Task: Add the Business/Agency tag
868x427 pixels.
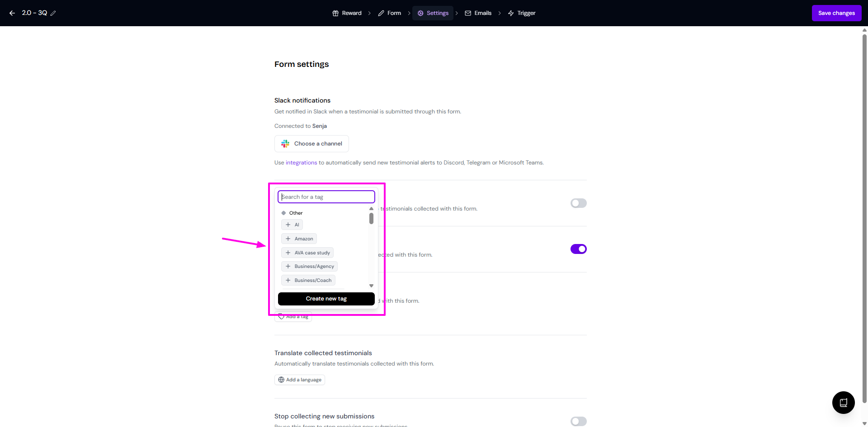Action: (x=310, y=267)
